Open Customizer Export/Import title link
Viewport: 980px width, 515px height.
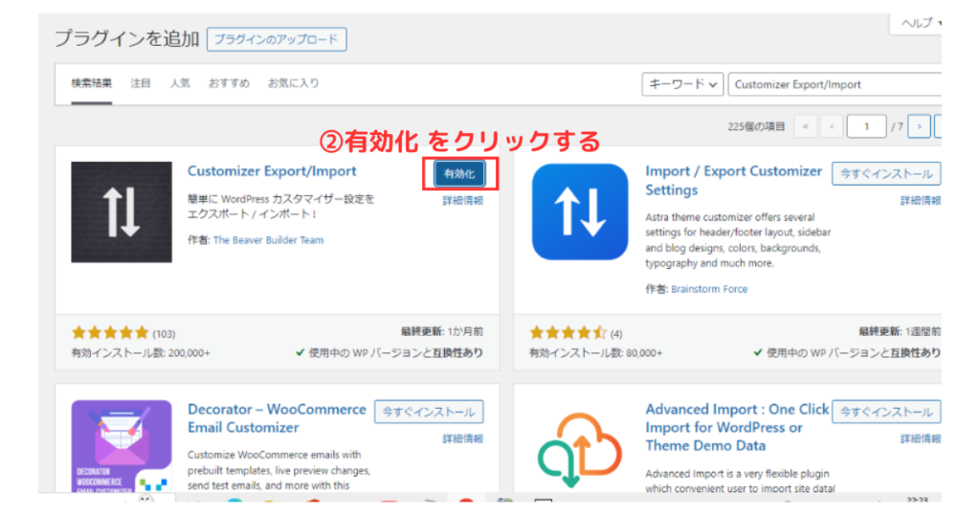(272, 171)
